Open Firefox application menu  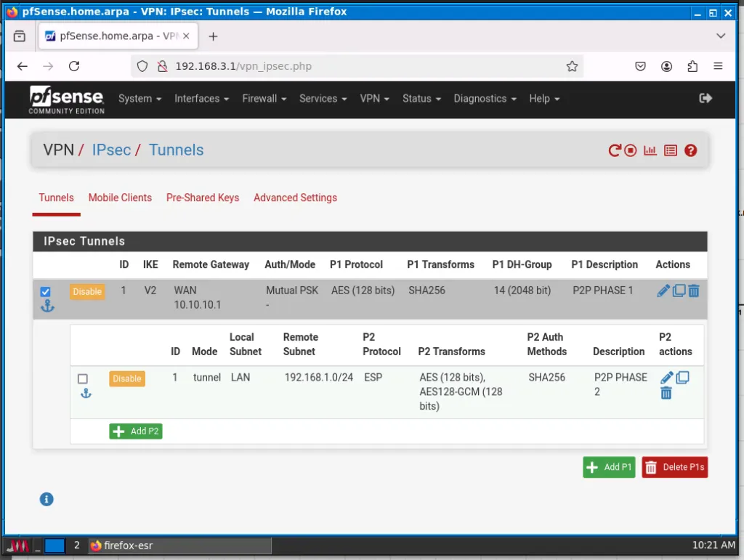tap(718, 66)
